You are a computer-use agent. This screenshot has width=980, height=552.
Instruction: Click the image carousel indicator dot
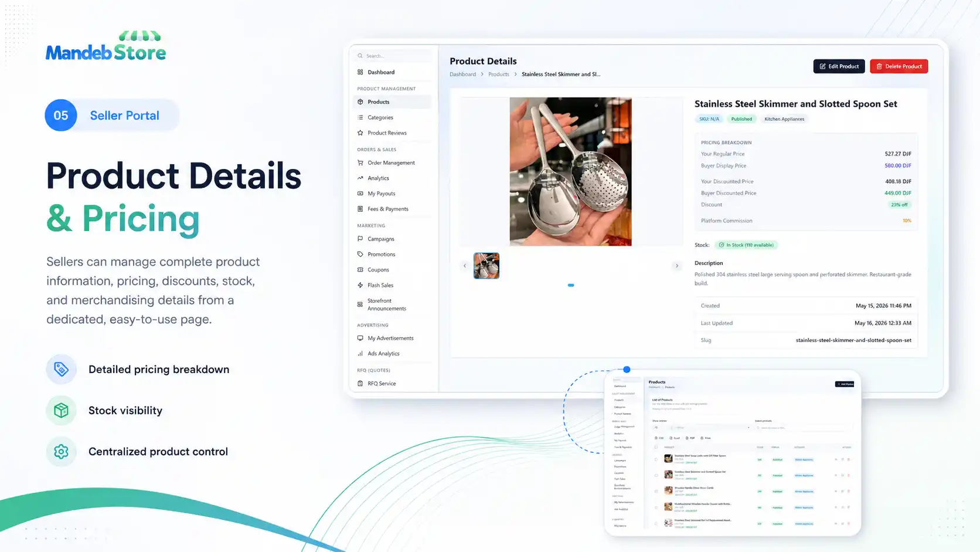pyautogui.click(x=571, y=285)
